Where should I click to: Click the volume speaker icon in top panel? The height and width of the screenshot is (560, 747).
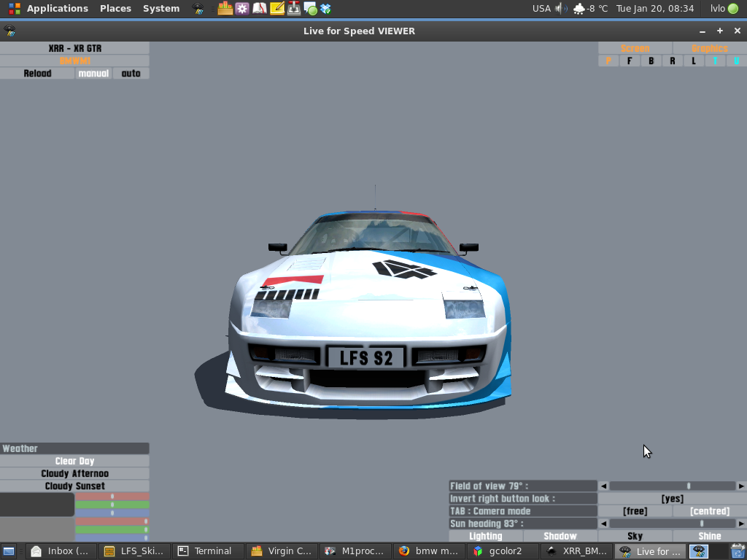561,9
